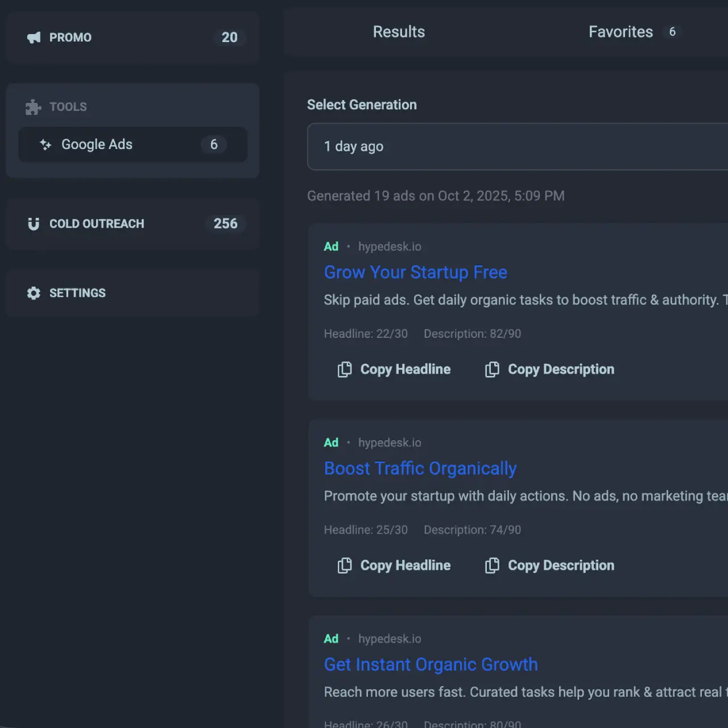The image size is (728, 728).
Task: Open the 'Grow Your Startup Free' ad link
Action: click(415, 272)
